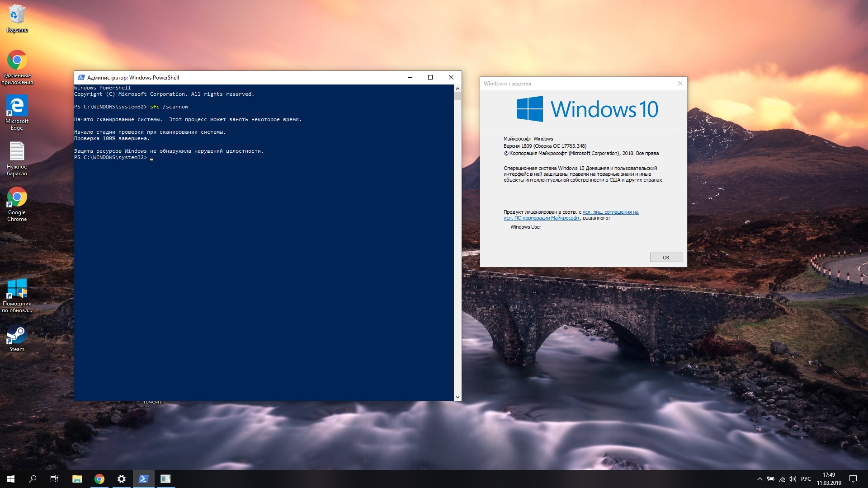Launch Steam from the desktop
This screenshot has height=488, width=868.
[17, 338]
